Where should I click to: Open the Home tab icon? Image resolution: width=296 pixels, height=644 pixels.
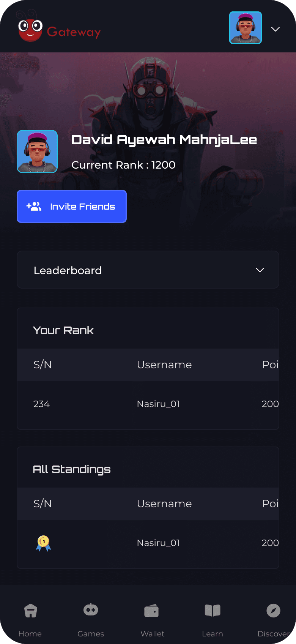[x=30, y=611]
